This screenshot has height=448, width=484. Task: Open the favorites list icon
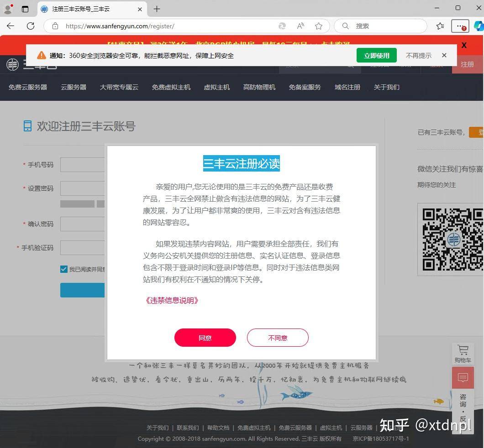point(440,26)
